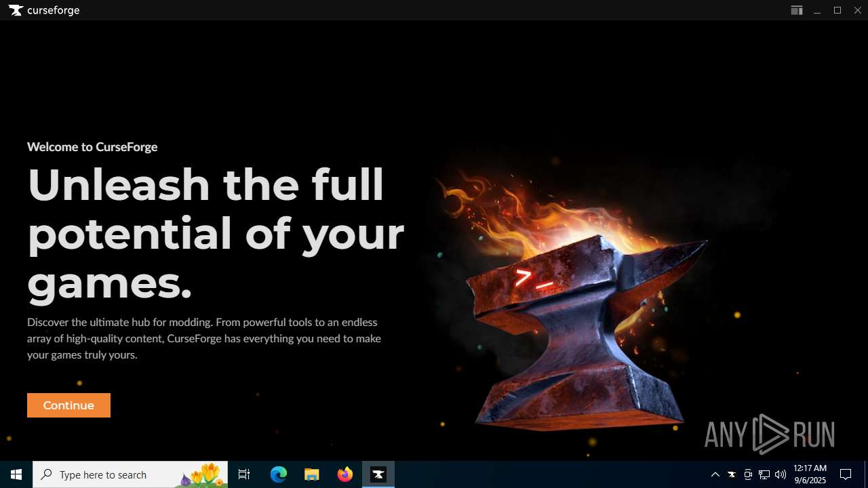The image size is (868, 488).
Task: Show hidden system tray icons
Action: [x=715, y=474]
